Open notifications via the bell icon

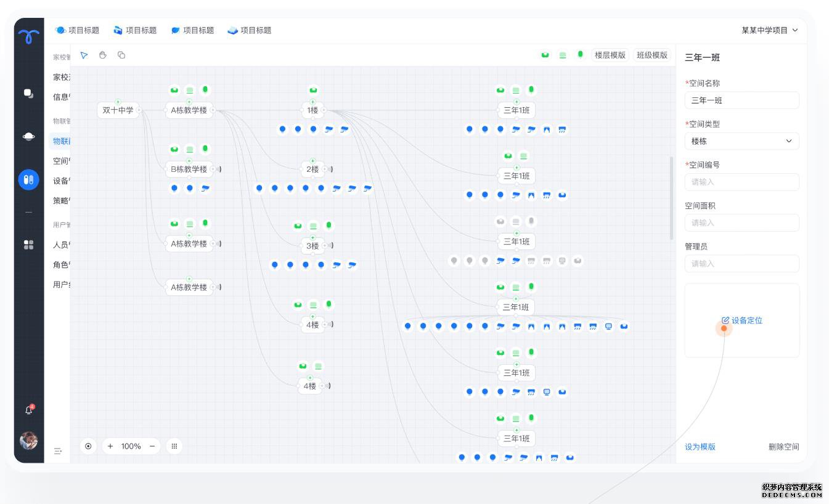click(x=29, y=410)
